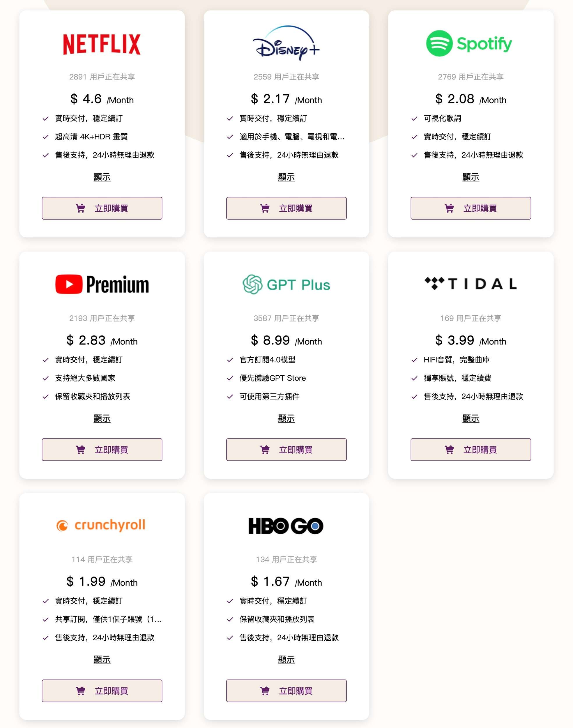
Task: Click the GPT Plus logo
Action: [x=286, y=285]
